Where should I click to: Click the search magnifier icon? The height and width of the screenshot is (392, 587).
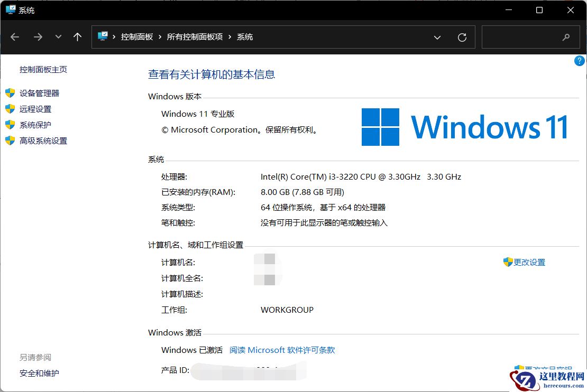(x=566, y=37)
